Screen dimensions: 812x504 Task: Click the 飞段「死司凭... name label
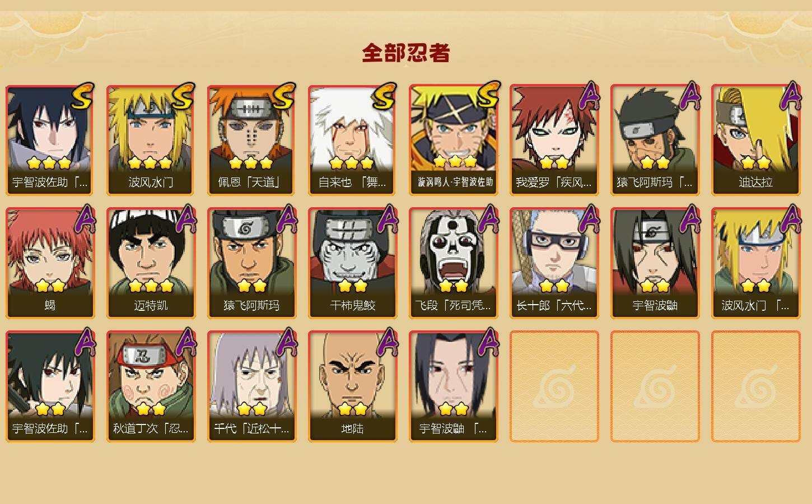(x=453, y=305)
